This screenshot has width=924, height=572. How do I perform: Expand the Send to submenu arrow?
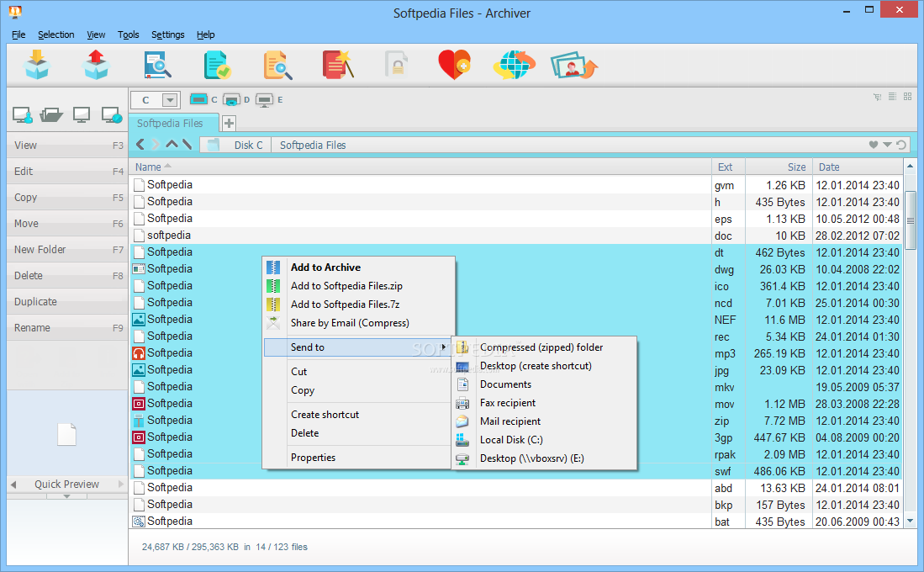click(x=444, y=347)
